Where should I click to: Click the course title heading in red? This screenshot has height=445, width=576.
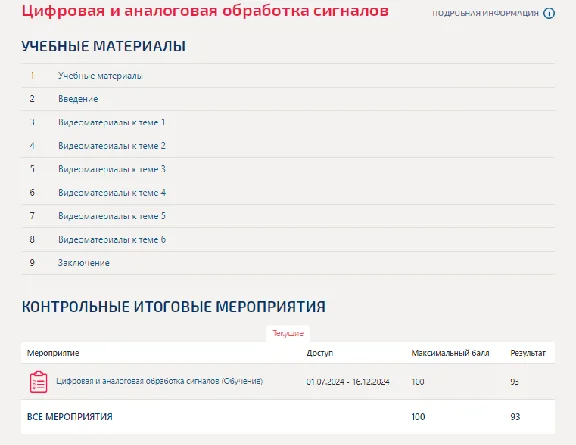205,11
